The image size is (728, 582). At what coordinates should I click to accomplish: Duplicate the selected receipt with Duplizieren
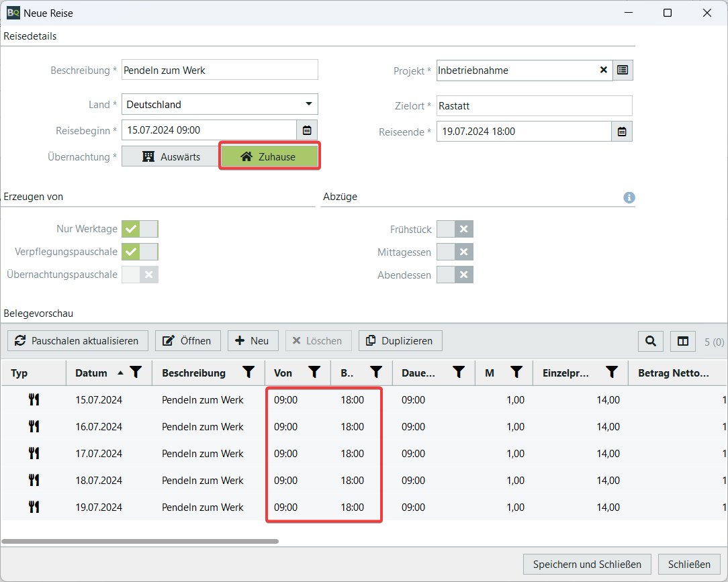point(400,341)
